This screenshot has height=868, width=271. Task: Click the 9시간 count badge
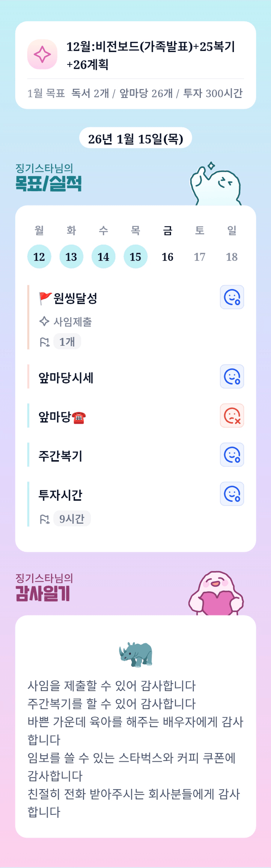click(72, 519)
